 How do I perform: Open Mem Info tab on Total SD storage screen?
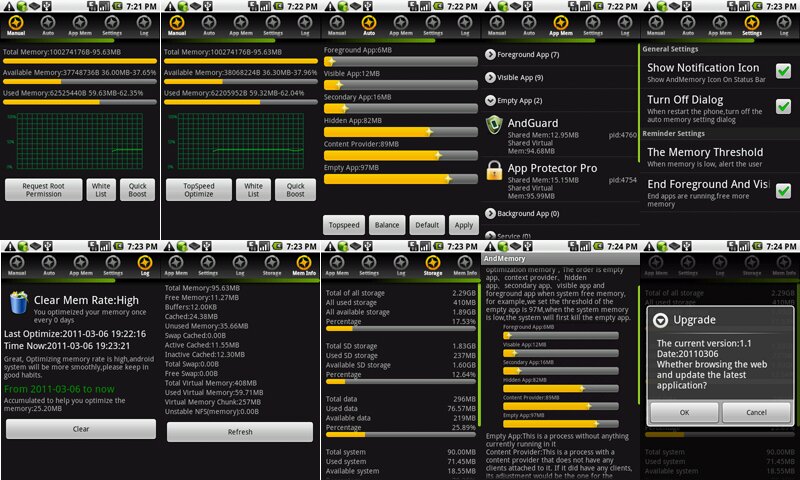[465, 266]
